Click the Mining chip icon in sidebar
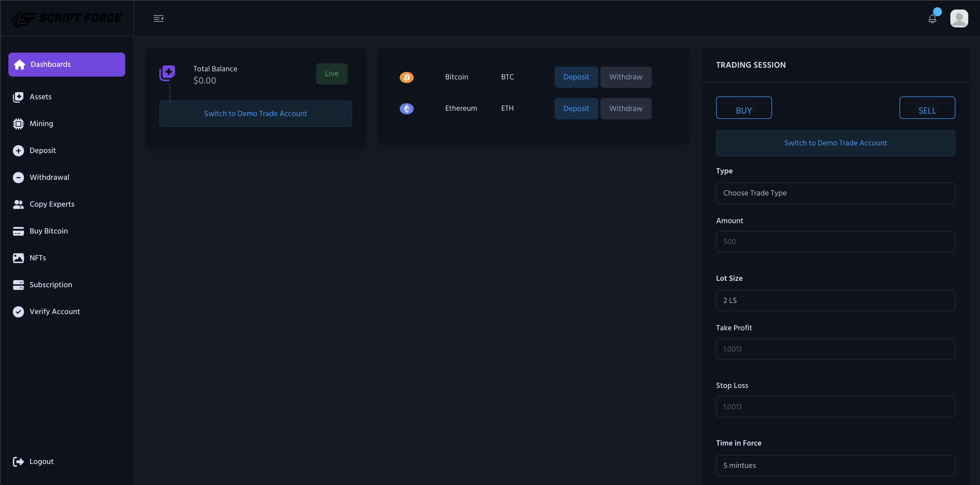The image size is (980, 485). 18,124
